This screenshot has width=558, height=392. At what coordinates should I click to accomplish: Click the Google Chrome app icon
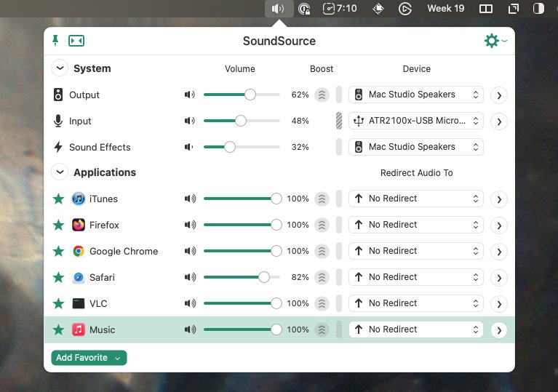tap(79, 251)
